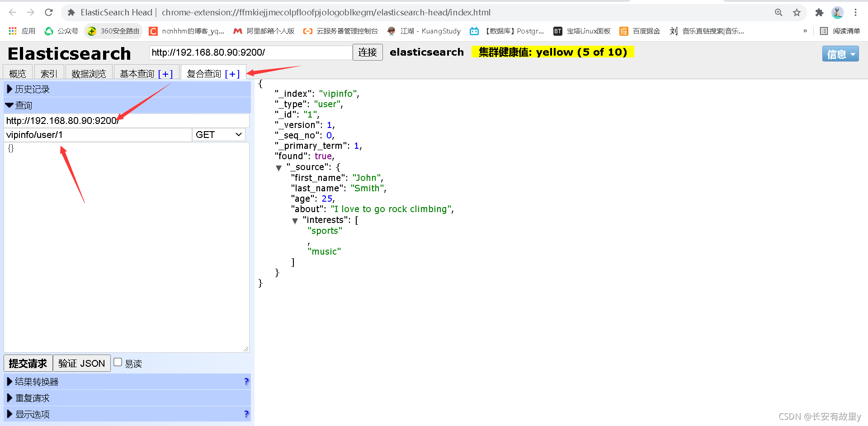This screenshot has width=868, height=426.
Task: Open the 百度掘金 bookmark
Action: click(x=640, y=31)
